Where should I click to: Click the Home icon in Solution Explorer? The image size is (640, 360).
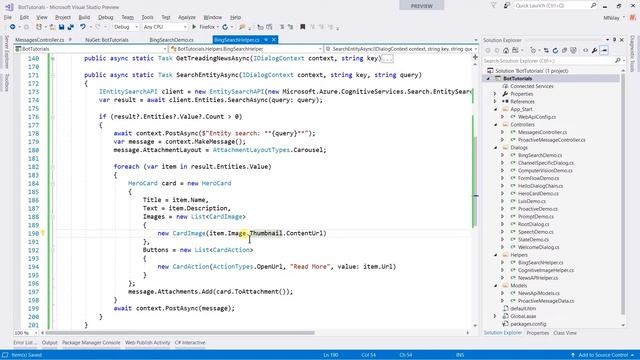pyautogui.click(x=506, y=50)
